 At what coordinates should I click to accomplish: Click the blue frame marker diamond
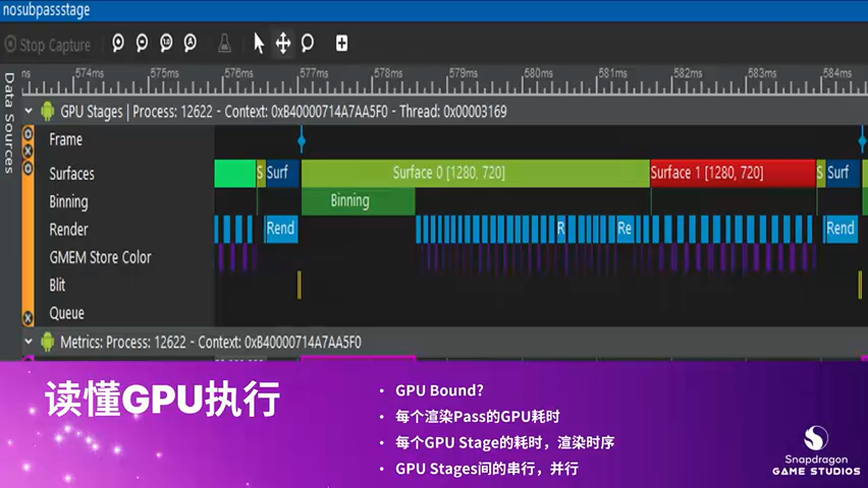[302, 140]
